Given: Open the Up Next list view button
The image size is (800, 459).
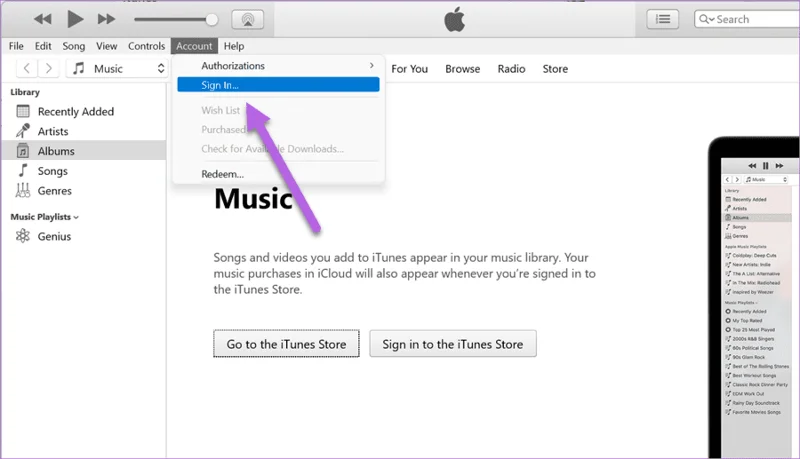Looking at the screenshot, I should tap(662, 19).
